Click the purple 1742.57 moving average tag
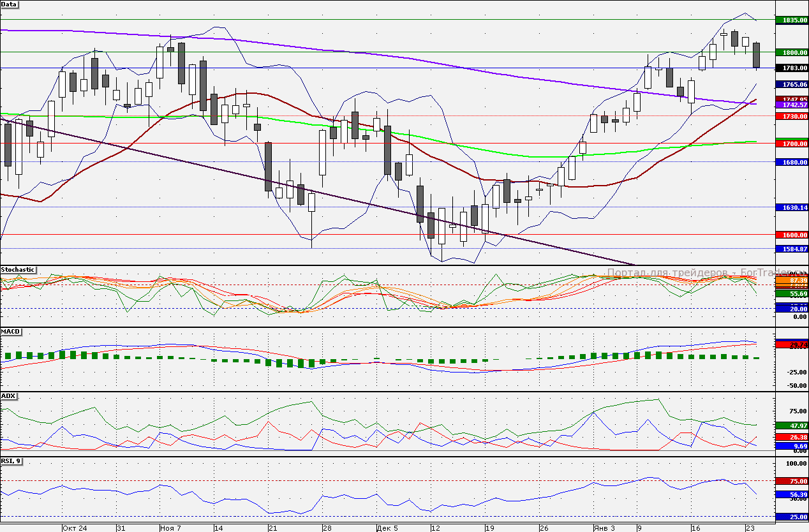Viewport: 809px width, 532px height. pos(792,105)
